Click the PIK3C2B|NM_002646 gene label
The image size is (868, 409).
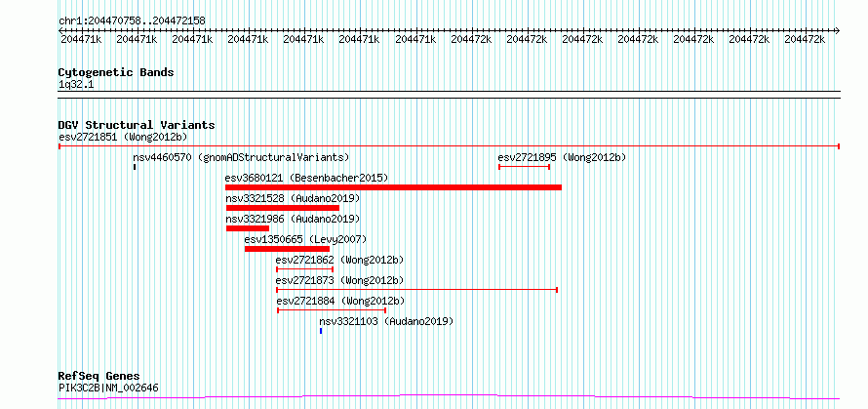click(x=108, y=388)
